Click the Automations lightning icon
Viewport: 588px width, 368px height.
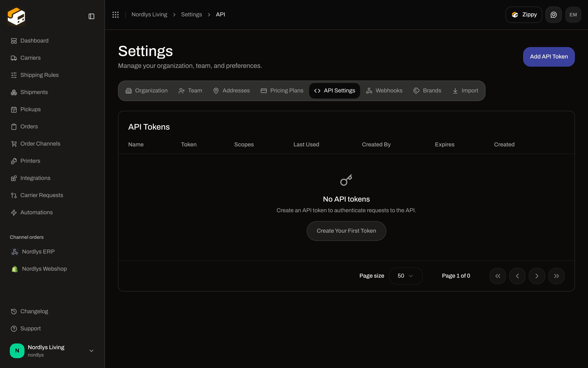coord(14,212)
